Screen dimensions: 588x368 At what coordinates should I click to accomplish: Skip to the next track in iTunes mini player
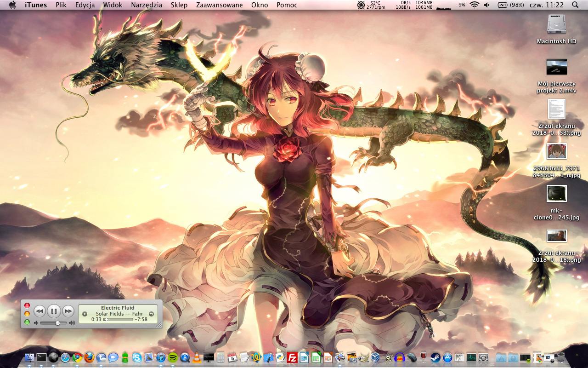(68, 311)
